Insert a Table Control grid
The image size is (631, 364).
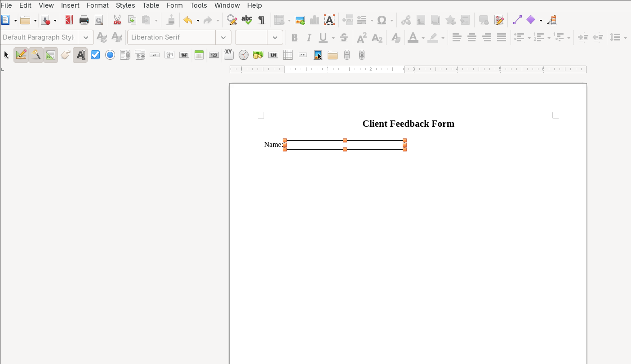[x=288, y=55]
